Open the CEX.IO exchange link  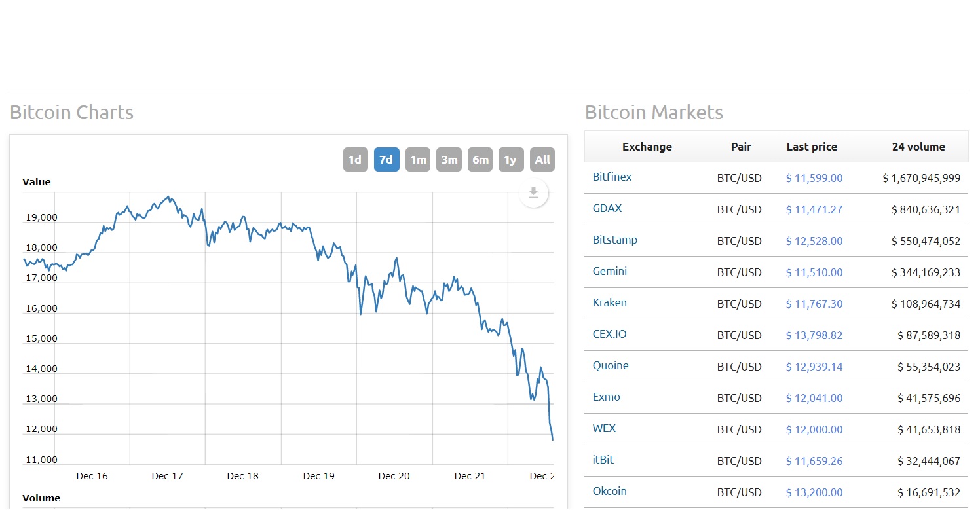pyautogui.click(x=609, y=334)
